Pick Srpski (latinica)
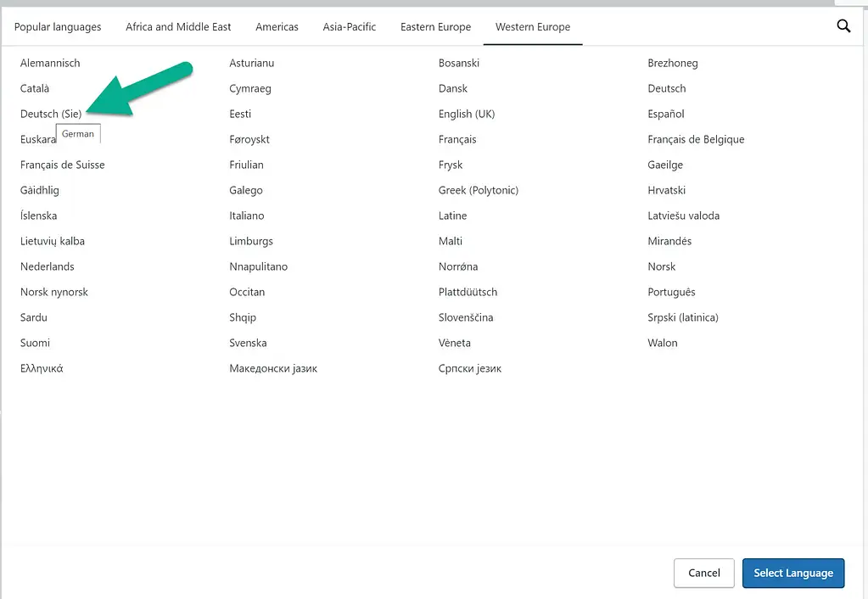The width and height of the screenshot is (868, 599). [682, 317]
